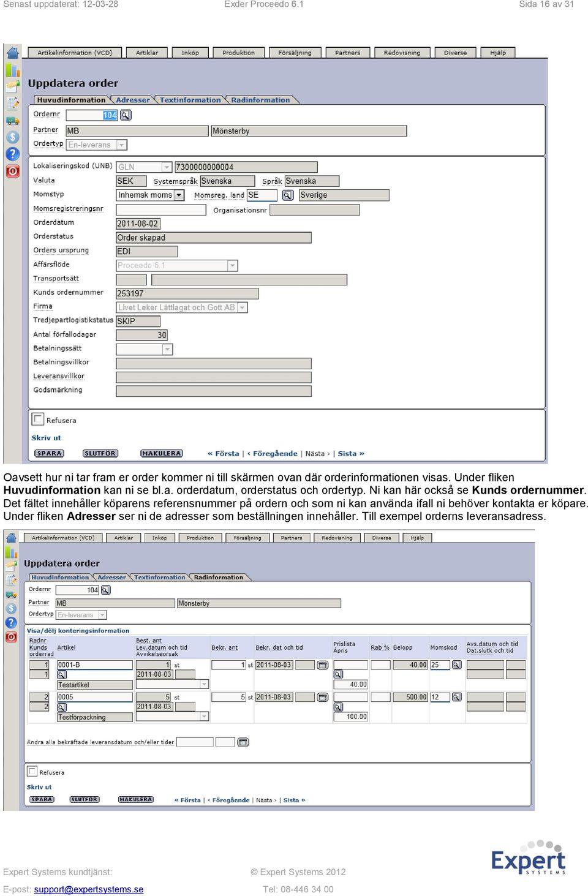The width and height of the screenshot is (588, 896).
Task: Click the red power icon in Radinformation view sidebar
Action: [x=11, y=637]
